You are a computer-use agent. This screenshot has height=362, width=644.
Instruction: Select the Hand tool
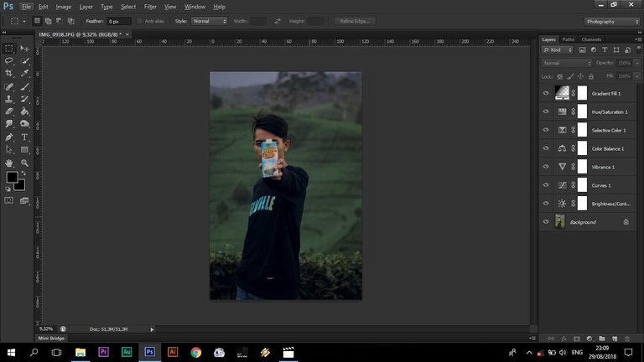[x=8, y=163]
